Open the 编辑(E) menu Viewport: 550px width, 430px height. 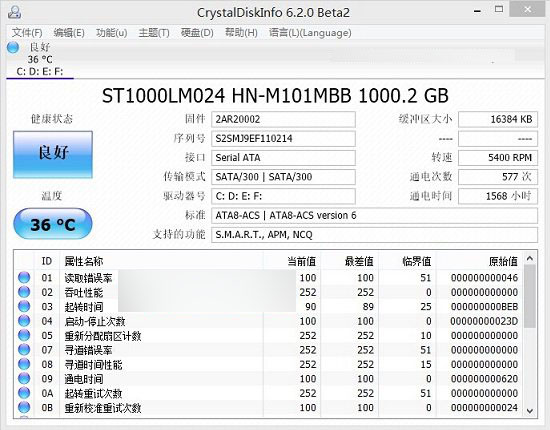pyautogui.click(x=69, y=33)
